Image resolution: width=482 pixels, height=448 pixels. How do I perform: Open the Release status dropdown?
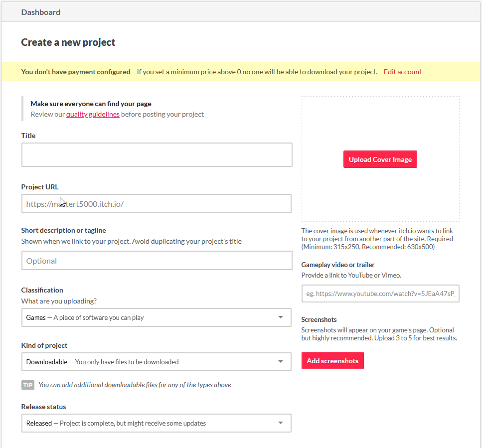click(156, 423)
